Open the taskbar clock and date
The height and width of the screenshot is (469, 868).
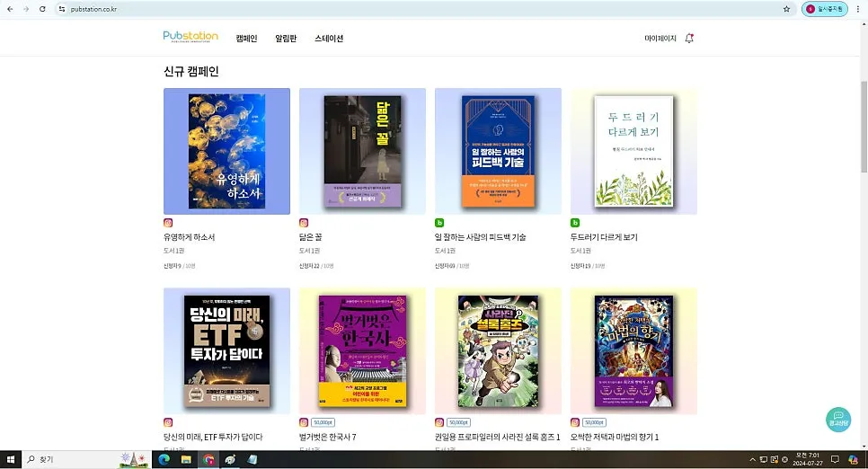pyautogui.click(x=808, y=459)
